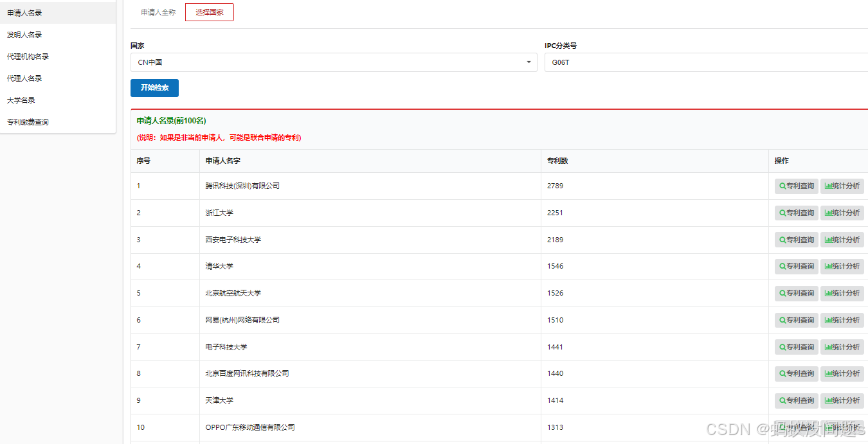This screenshot has height=444, width=868.
Task: Click patent count 1440
Action: 556,373
